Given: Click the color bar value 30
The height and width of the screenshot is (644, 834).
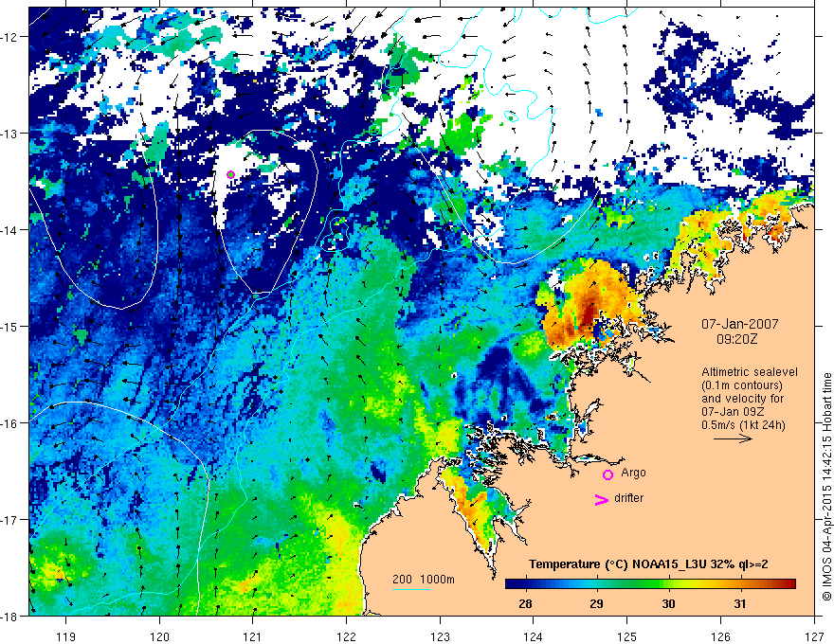Looking at the screenshot, I should [x=668, y=603].
